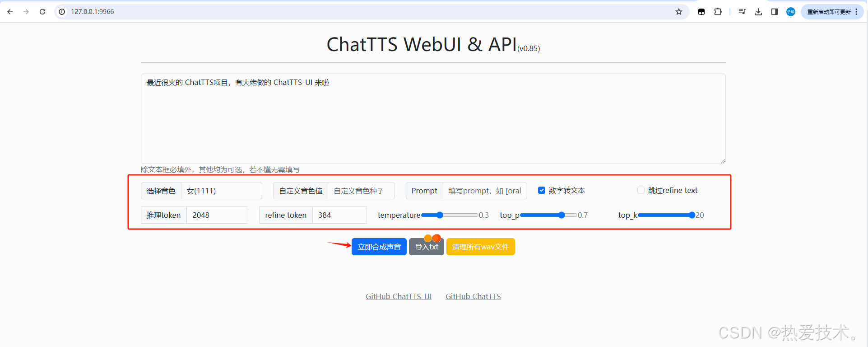
Task: Open the 选择音色 voice dropdown
Action: tap(221, 191)
